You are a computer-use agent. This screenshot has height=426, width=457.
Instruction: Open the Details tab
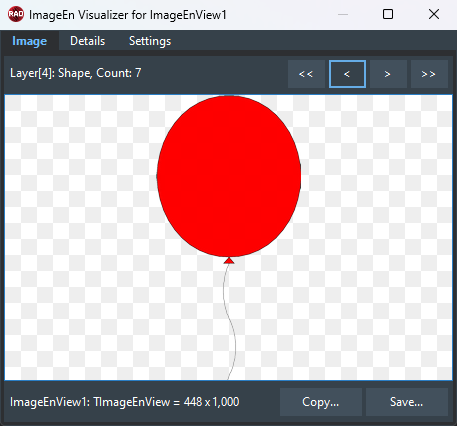(x=87, y=41)
